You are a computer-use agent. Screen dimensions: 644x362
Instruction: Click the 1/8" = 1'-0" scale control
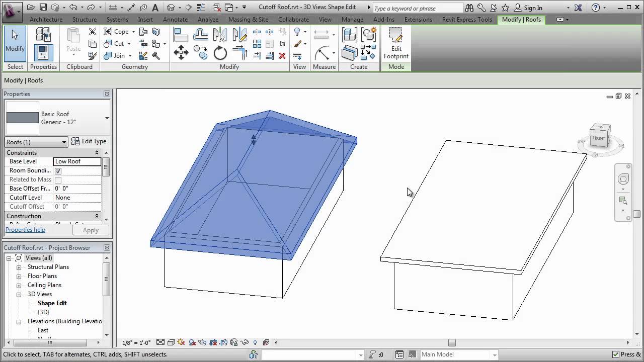[x=136, y=342]
